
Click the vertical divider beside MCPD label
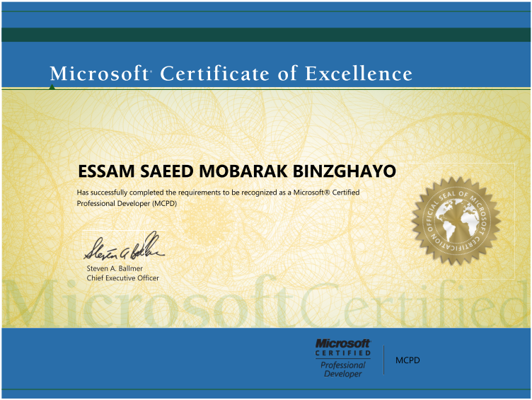tap(383, 360)
